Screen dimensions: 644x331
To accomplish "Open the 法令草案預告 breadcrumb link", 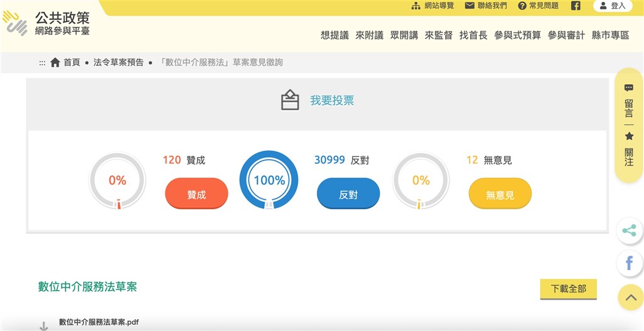I will [x=118, y=63].
